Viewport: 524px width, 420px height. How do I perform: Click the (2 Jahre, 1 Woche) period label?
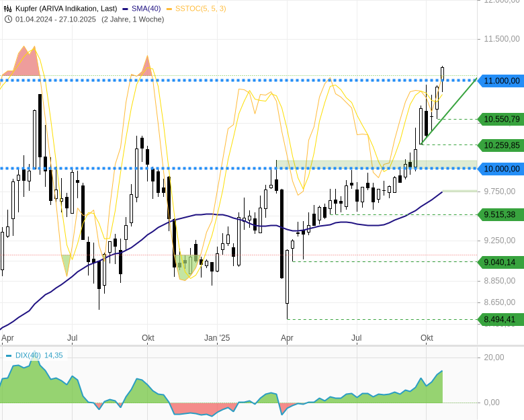tap(132, 19)
